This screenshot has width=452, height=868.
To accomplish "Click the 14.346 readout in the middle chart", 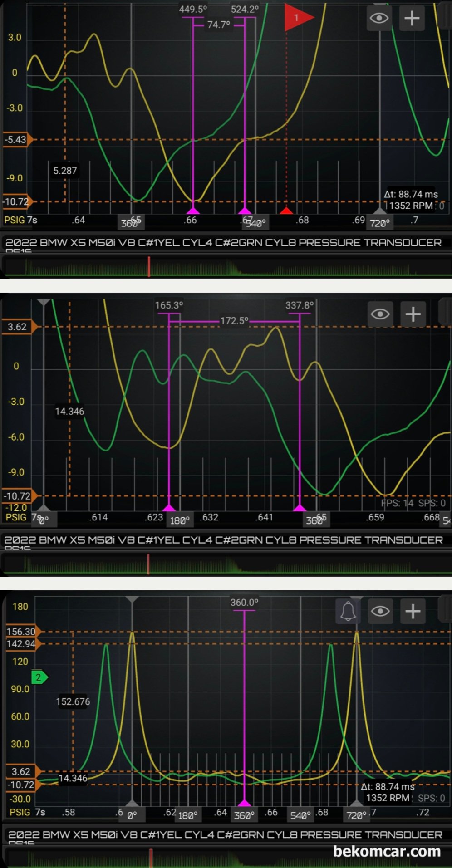I will [x=69, y=411].
